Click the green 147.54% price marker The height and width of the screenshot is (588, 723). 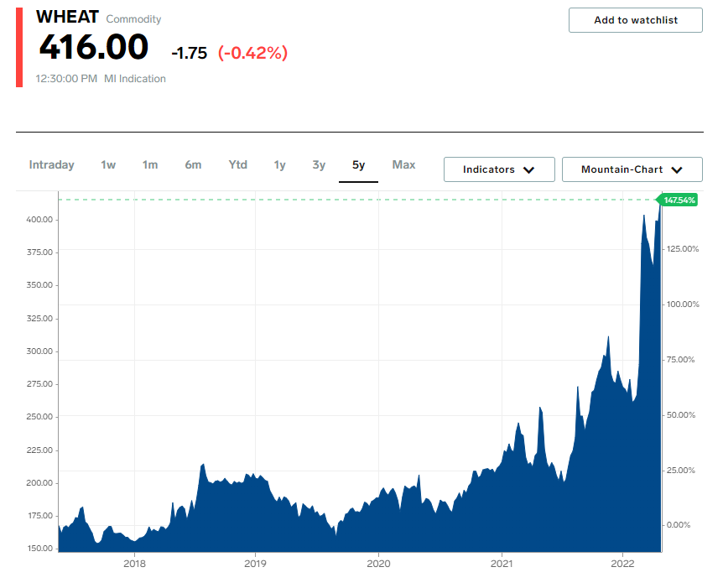[677, 200]
